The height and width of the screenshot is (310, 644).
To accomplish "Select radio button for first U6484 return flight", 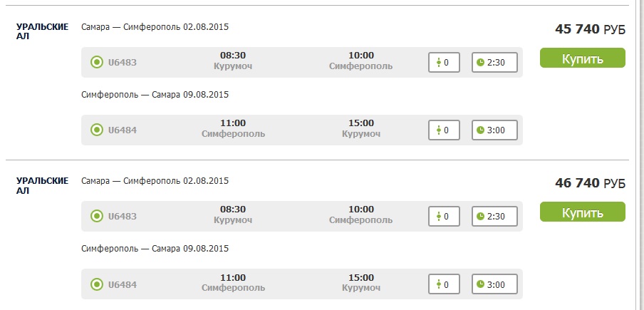I will 96,130.
